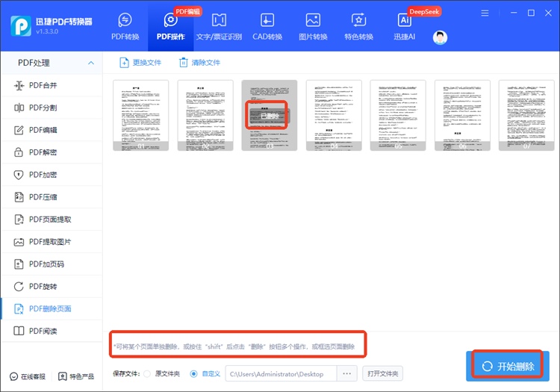Collapse the PDF处理 sidebar section
The height and width of the screenshot is (392, 560).
(x=91, y=63)
